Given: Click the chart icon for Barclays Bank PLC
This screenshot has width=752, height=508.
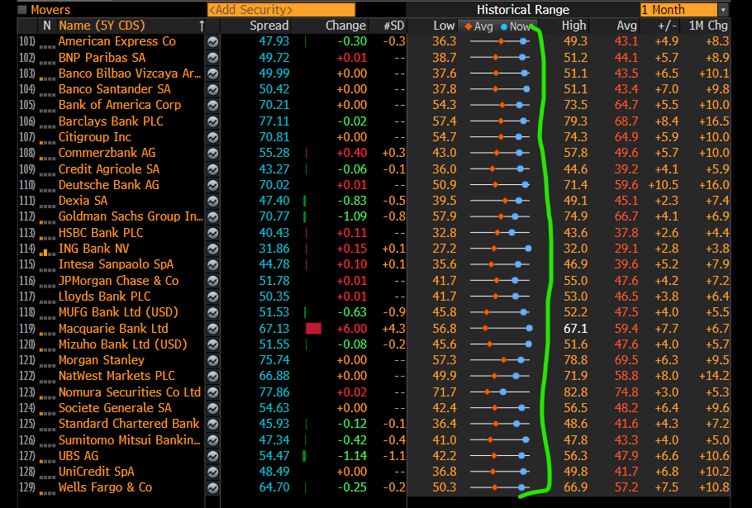Looking at the screenshot, I should (x=212, y=121).
